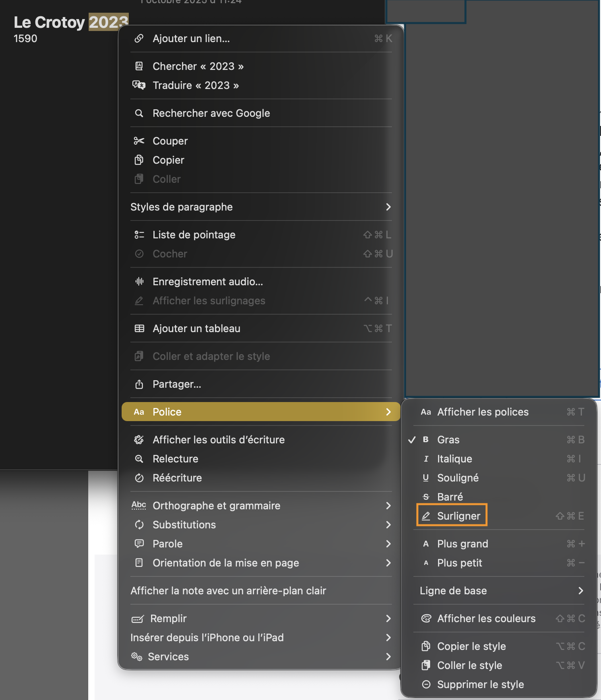Screen dimensions: 601x700
Task: Click the scissors icon for Couper
Action: (x=139, y=141)
